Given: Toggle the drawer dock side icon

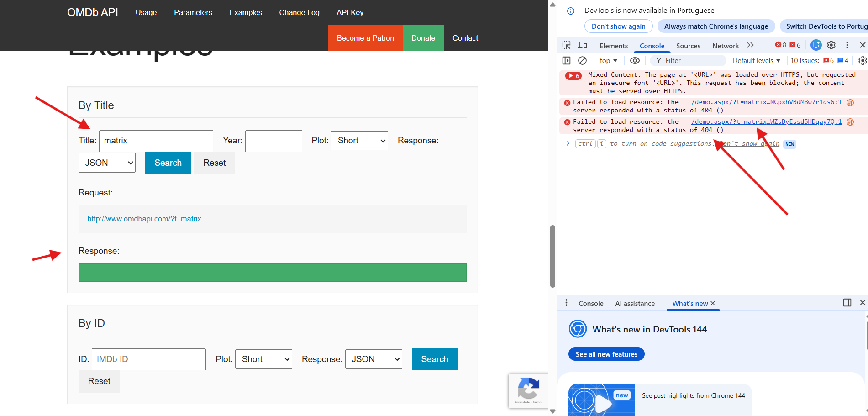Looking at the screenshot, I should (847, 303).
